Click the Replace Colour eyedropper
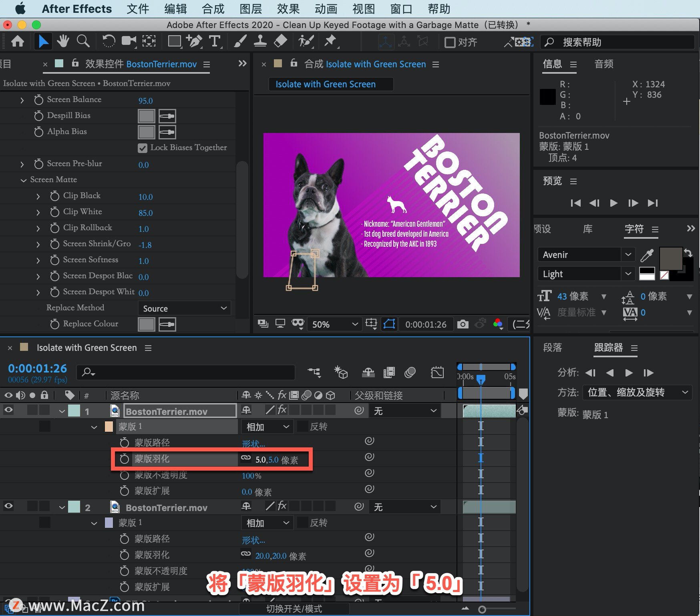 point(167,324)
